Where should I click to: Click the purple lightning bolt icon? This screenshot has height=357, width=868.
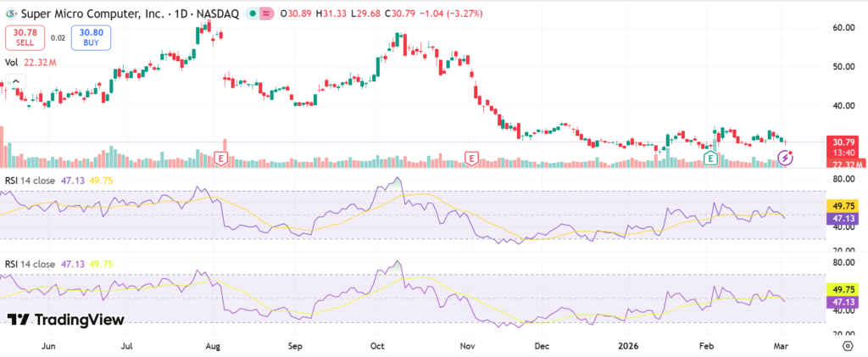[x=786, y=158]
